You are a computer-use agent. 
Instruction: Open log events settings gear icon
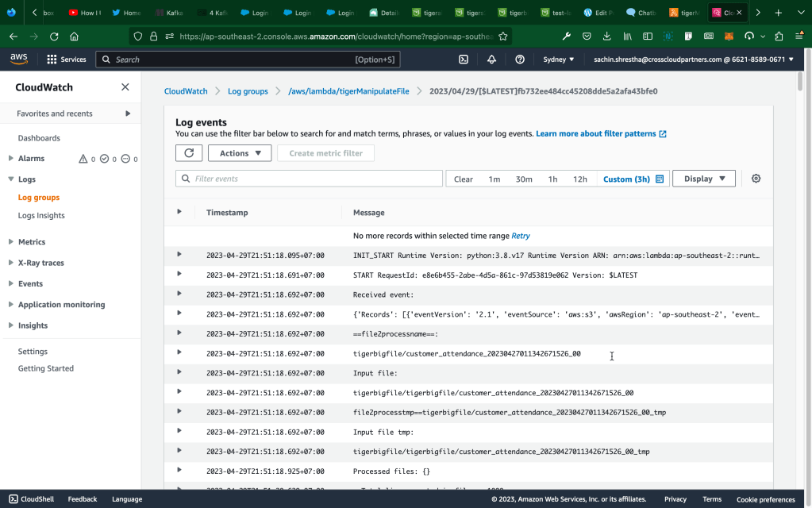click(756, 179)
